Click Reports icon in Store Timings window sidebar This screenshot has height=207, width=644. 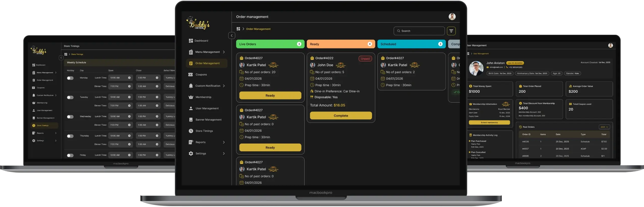click(34, 133)
